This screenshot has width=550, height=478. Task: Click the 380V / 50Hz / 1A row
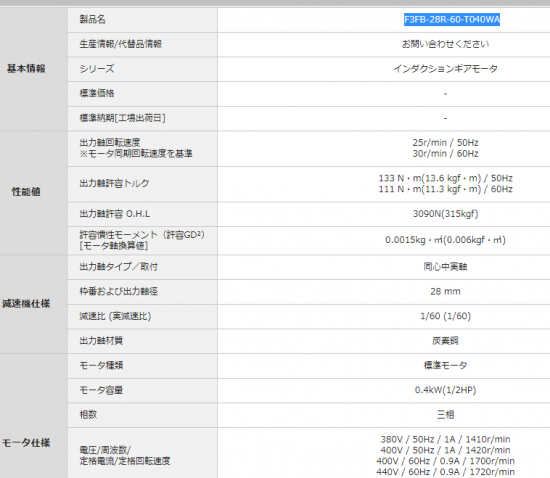click(x=445, y=439)
